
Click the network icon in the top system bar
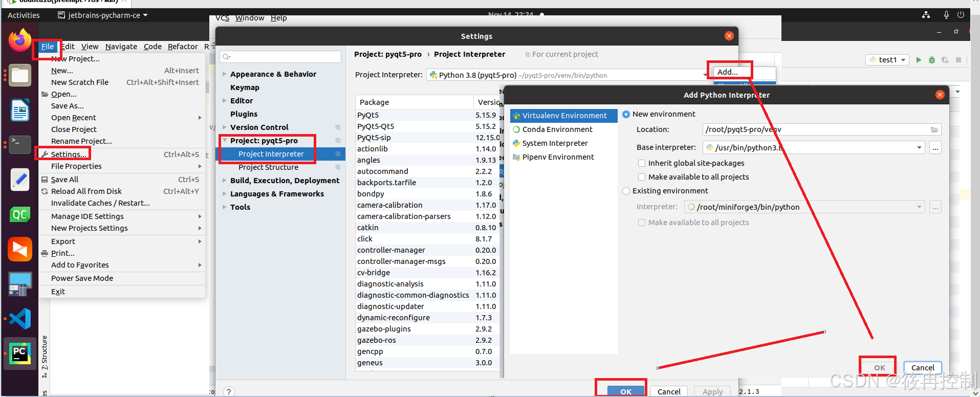[926, 15]
